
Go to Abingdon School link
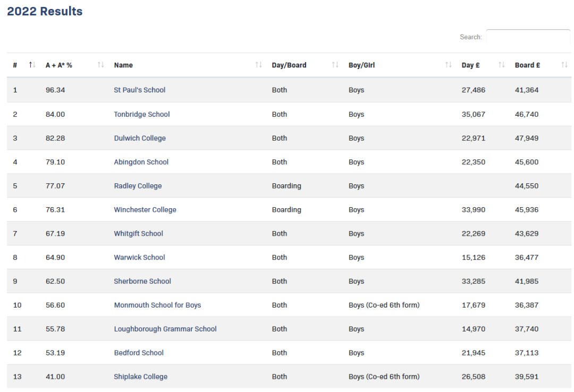(141, 162)
